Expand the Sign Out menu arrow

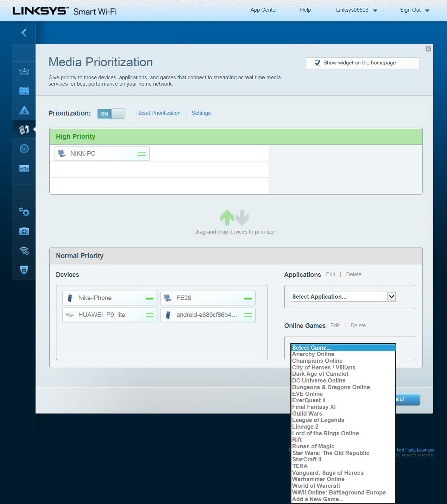tap(427, 11)
